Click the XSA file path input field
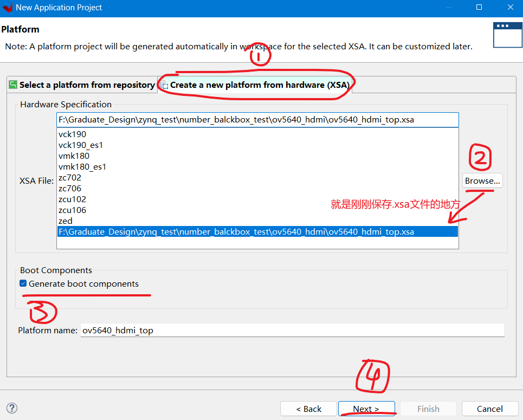Viewport: 523px width, 420px height. (257, 120)
